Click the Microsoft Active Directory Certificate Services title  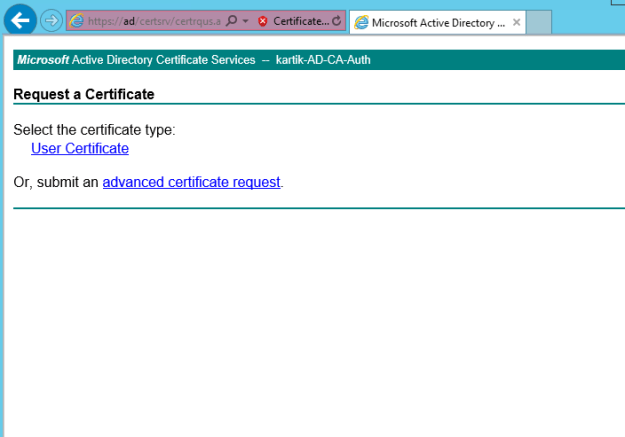click(x=136, y=60)
